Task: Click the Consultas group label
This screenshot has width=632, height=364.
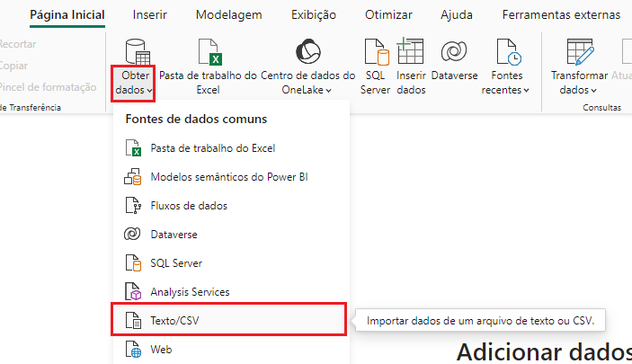Action: [x=601, y=108]
